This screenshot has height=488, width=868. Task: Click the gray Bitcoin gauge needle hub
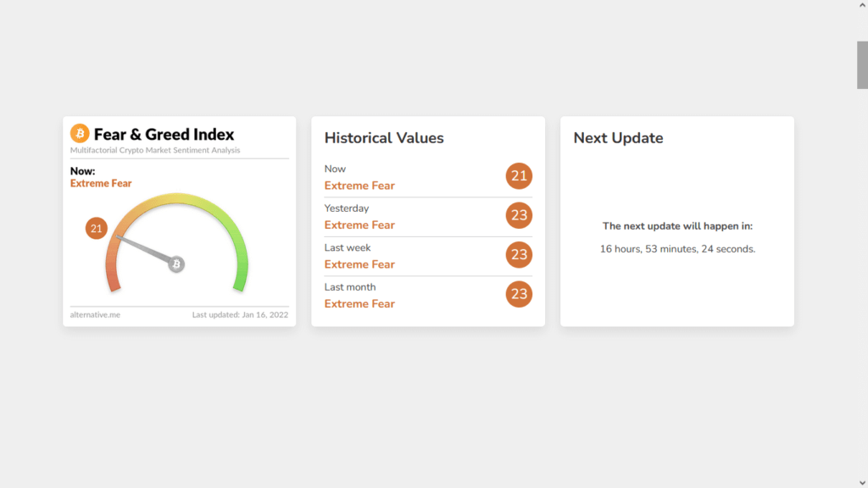coord(176,264)
